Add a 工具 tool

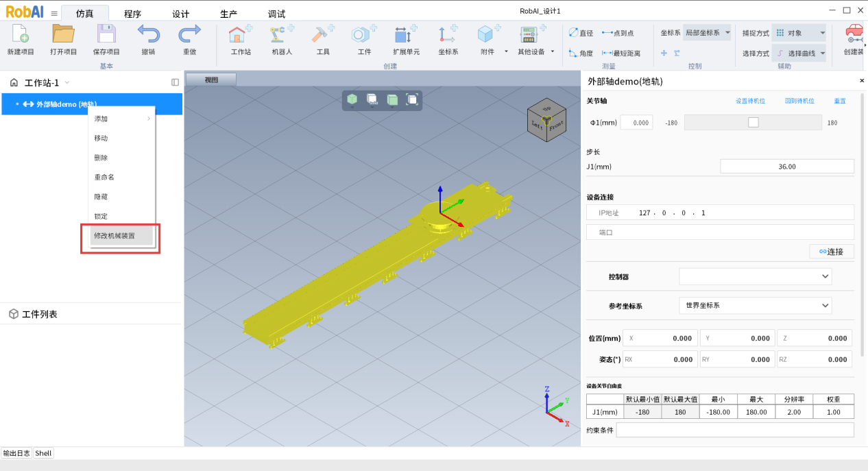(323, 40)
